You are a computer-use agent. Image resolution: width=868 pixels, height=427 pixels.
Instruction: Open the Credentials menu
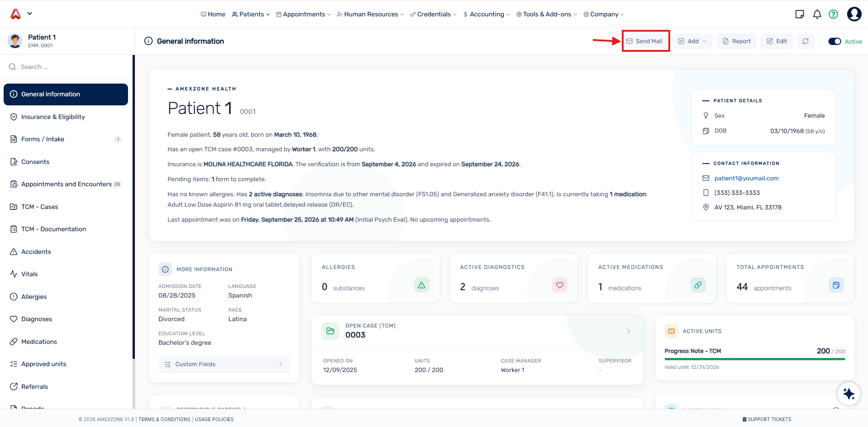click(x=433, y=14)
